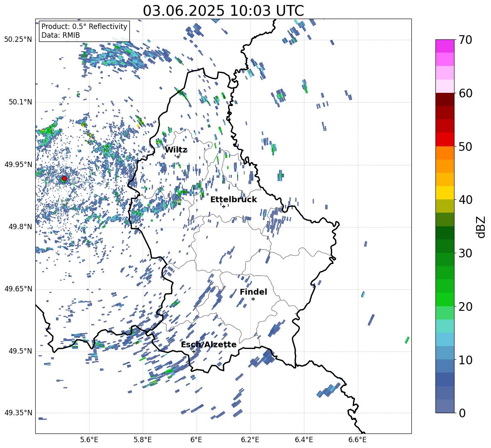Click the 6.6°E longitude tick label
This screenshot has width=491, height=448.
pos(357,440)
